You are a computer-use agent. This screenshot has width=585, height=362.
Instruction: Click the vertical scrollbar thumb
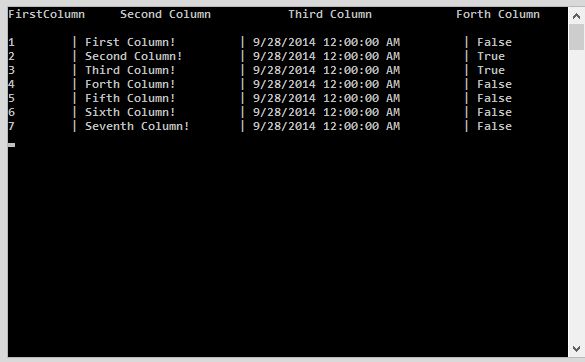pyautogui.click(x=576, y=37)
